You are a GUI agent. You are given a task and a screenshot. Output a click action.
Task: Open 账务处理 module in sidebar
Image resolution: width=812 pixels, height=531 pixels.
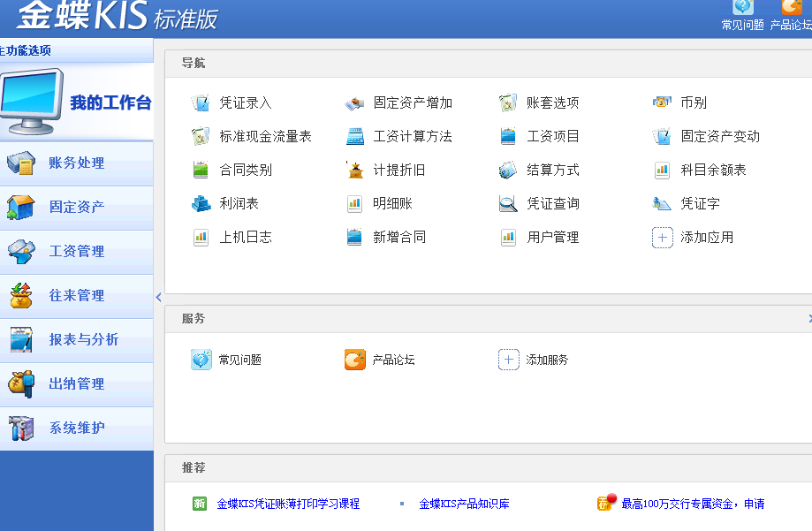tap(77, 163)
